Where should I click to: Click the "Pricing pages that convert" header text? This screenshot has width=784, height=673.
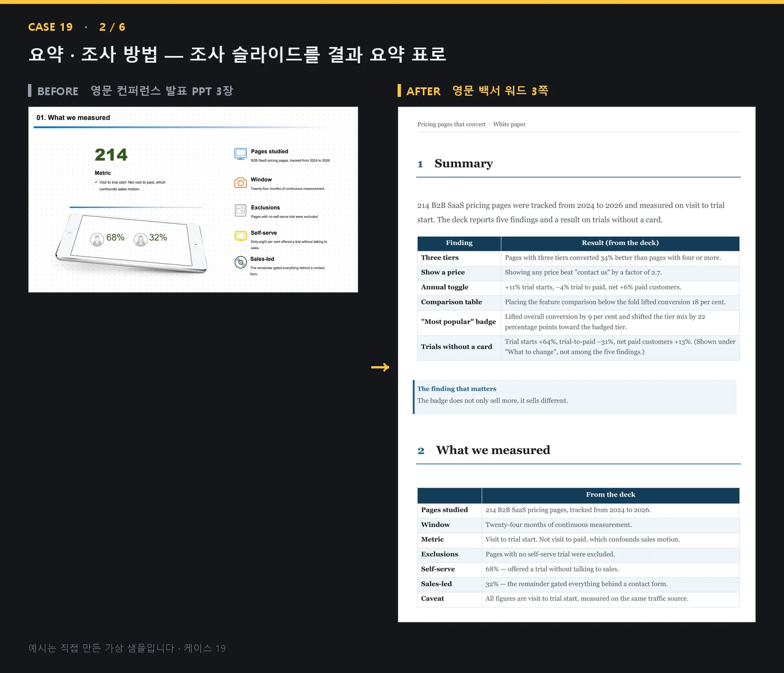pyautogui.click(x=451, y=124)
